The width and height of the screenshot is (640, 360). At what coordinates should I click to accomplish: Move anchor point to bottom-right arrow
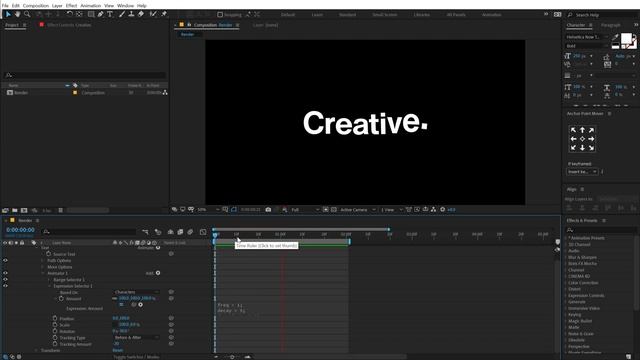tap(591, 148)
